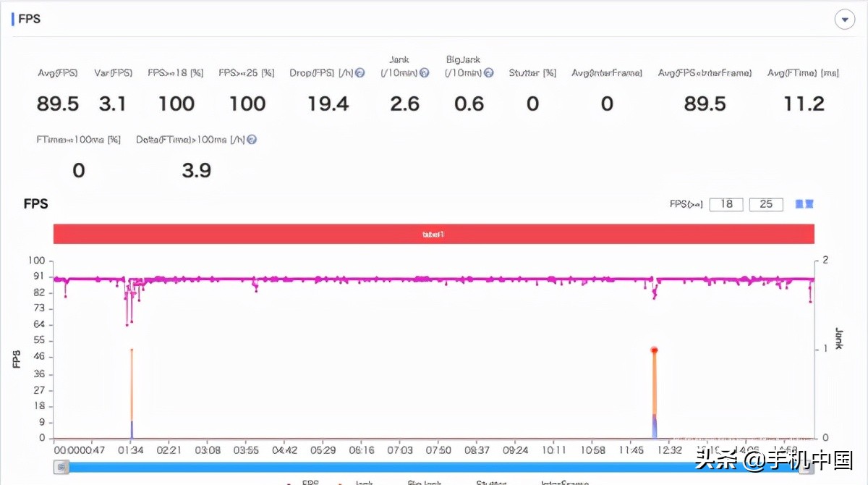Click the Avg(InterFrame) value 0
The width and height of the screenshot is (868, 485).
point(607,104)
